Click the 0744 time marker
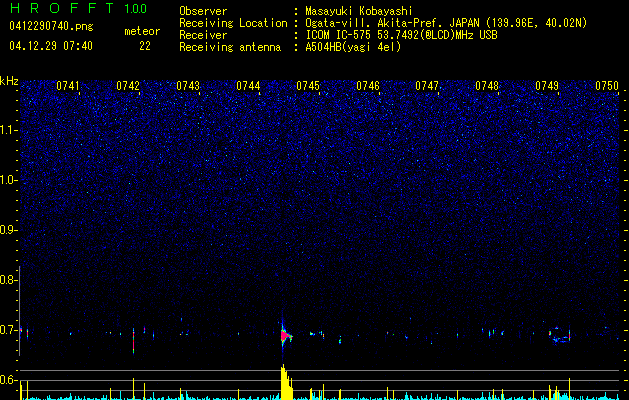Screen dimensions: 629x400 point(248,86)
